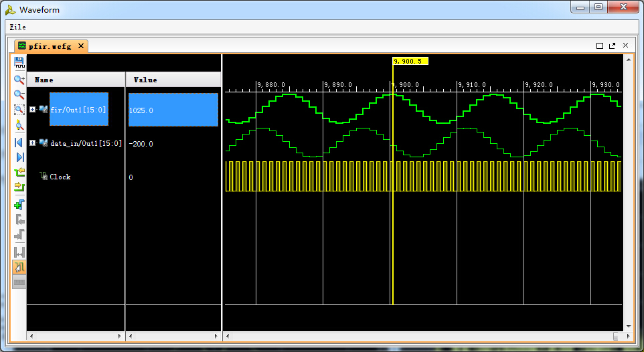Screen dimensions: 644x352
Task: Open the File menu
Action: point(18,27)
